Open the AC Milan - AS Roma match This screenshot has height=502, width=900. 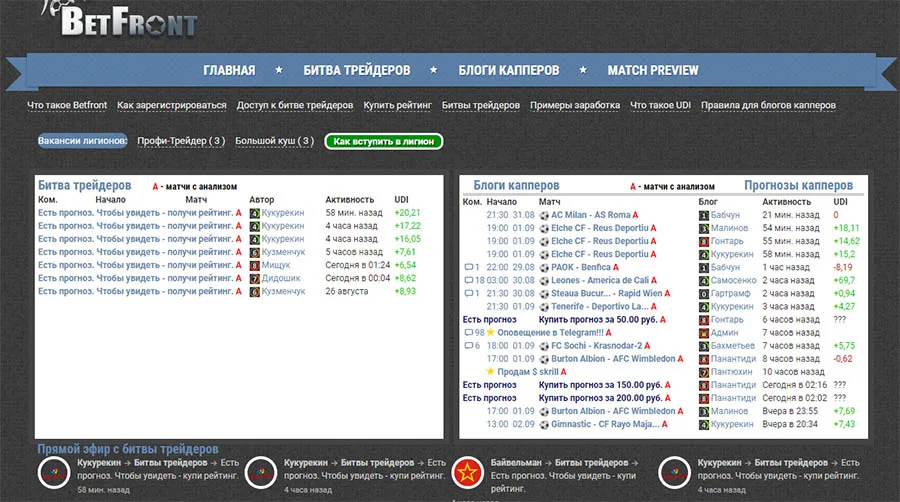(591, 215)
